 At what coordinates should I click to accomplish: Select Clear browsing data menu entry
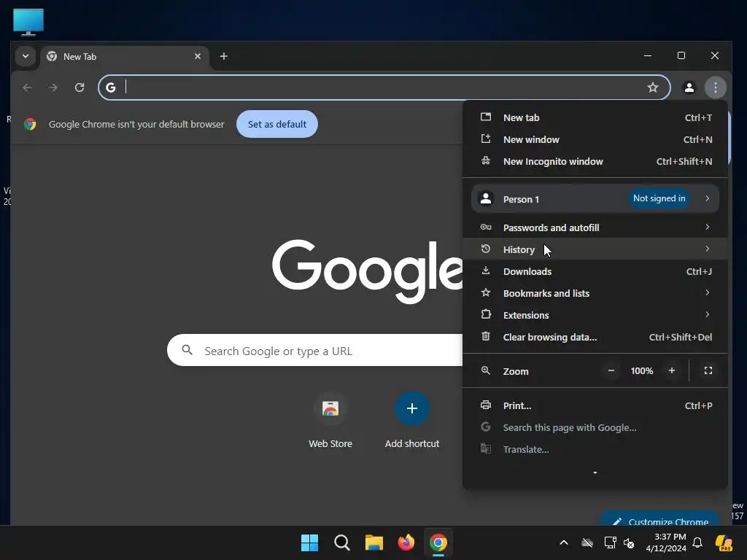[595, 337]
